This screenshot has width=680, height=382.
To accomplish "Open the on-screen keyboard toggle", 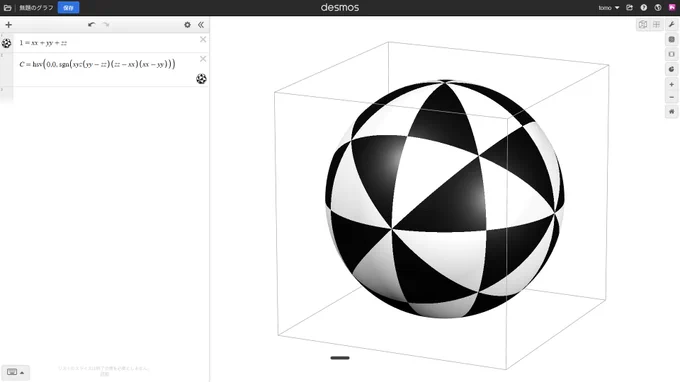I will (x=15, y=372).
